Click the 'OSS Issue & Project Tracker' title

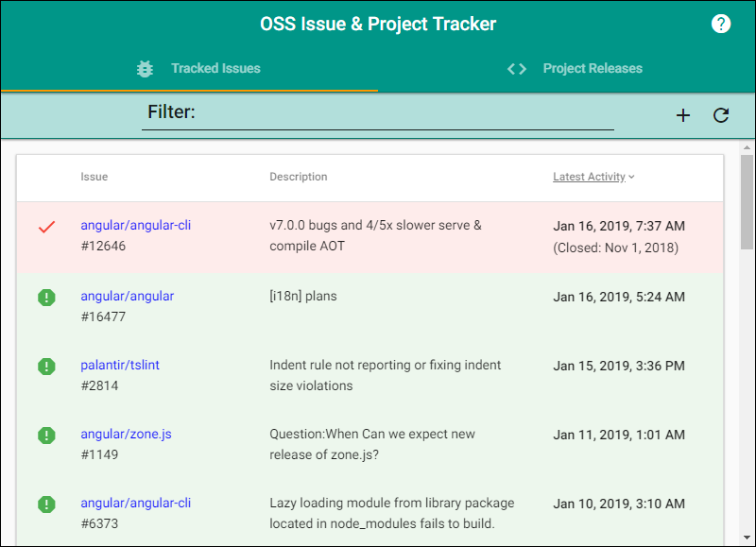click(x=378, y=24)
